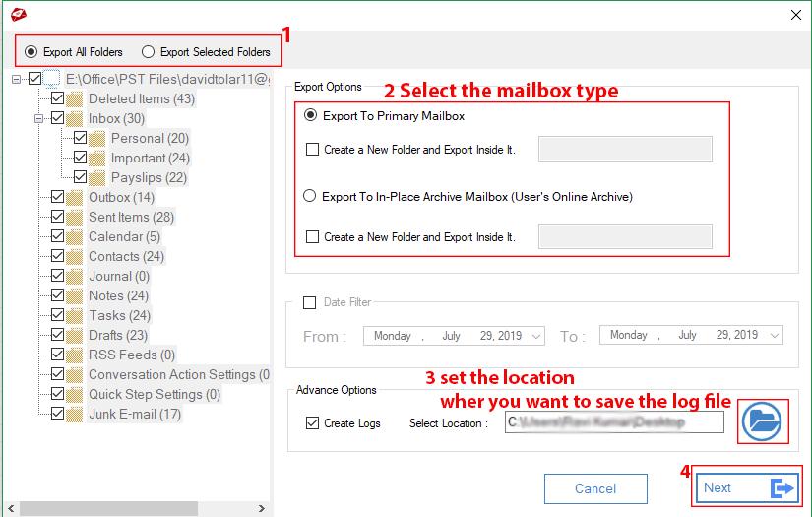Screen dimensions: 812x517
Task: Click the Junk E-mail folder icon
Action: 76,415
